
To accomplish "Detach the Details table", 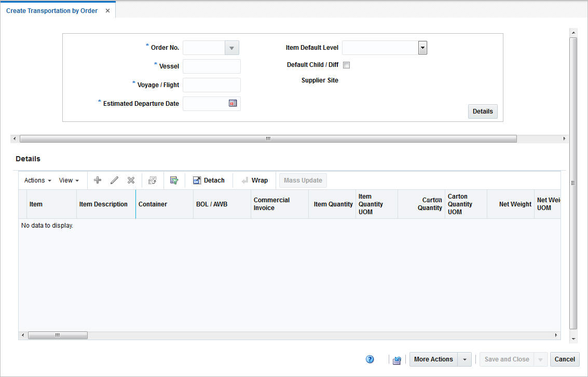I will point(209,180).
